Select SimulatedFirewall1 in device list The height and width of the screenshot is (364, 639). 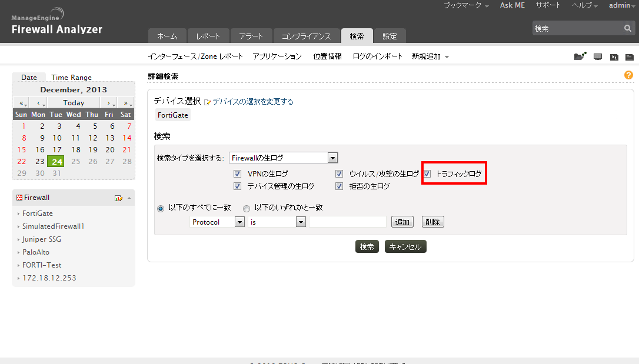coord(53,226)
